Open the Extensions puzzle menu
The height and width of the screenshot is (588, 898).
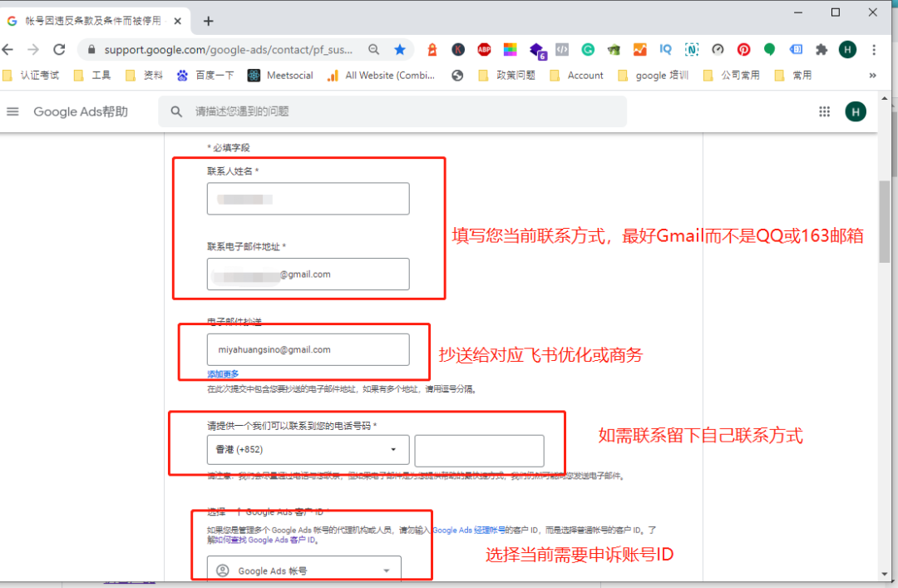(x=822, y=50)
